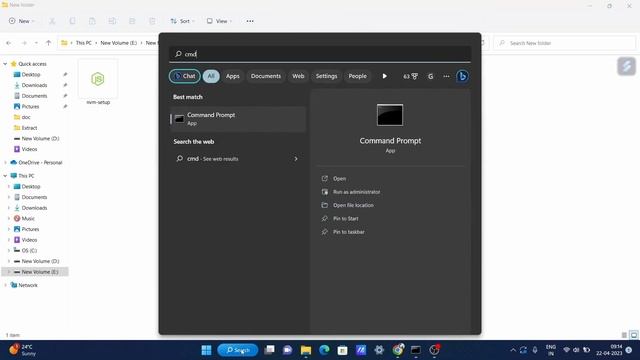Viewport: 640px width, 360px height.
Task: Open weather widget 24°C Sunny
Action: click(22, 350)
